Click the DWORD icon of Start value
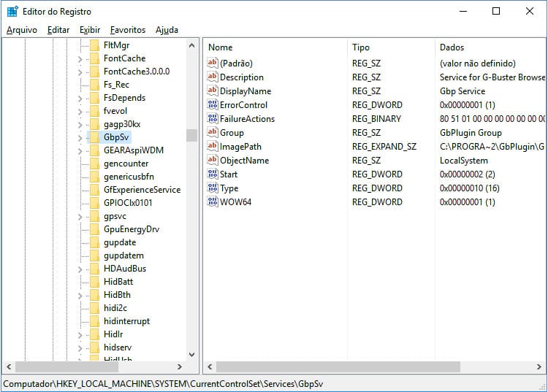 pyautogui.click(x=212, y=174)
